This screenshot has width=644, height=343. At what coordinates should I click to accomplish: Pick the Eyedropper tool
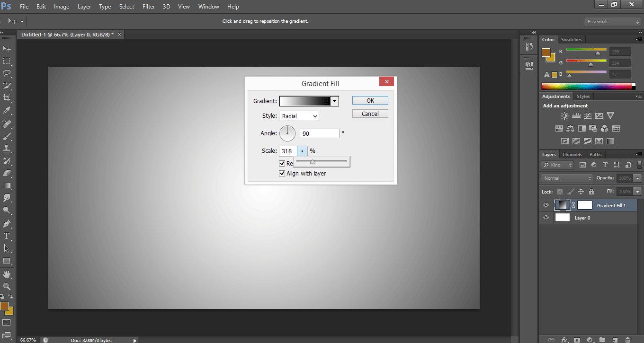coord(7,110)
